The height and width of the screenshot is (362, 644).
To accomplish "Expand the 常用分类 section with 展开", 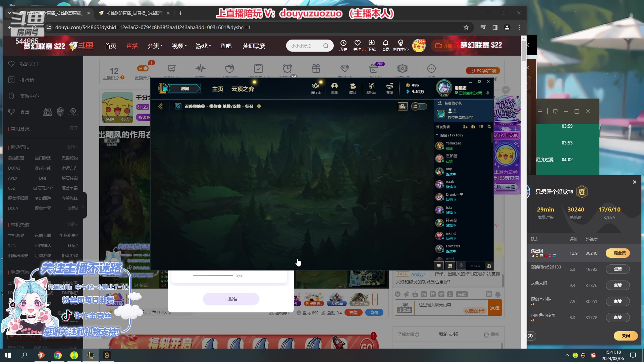I will pyautogui.click(x=74, y=128).
